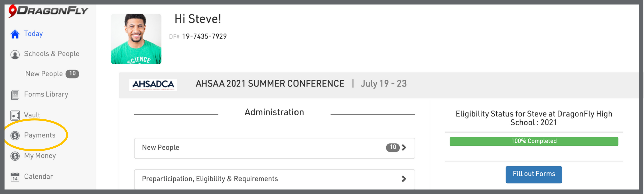Click the sidebar New People 10 badge

72,74
